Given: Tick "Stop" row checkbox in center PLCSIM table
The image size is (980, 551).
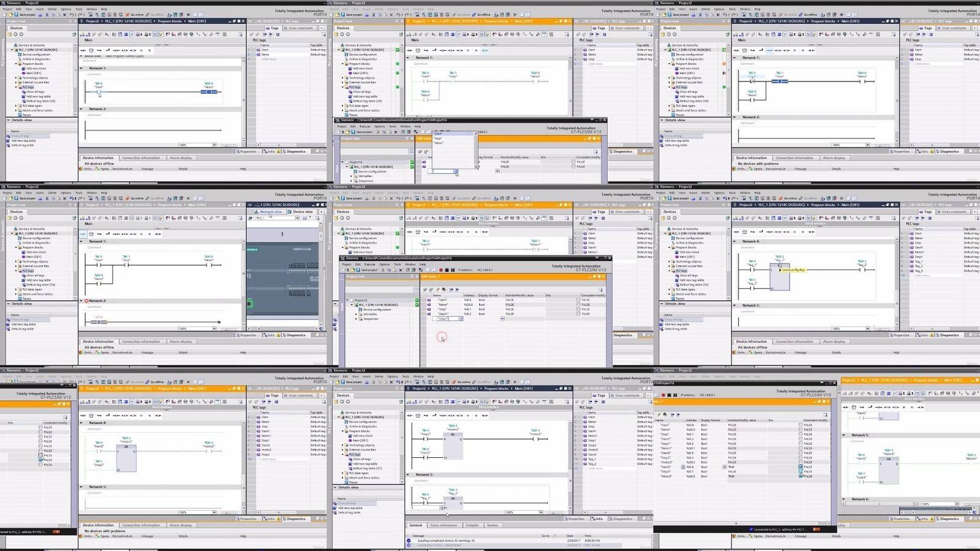Looking at the screenshot, I should pyautogui.click(x=578, y=309).
